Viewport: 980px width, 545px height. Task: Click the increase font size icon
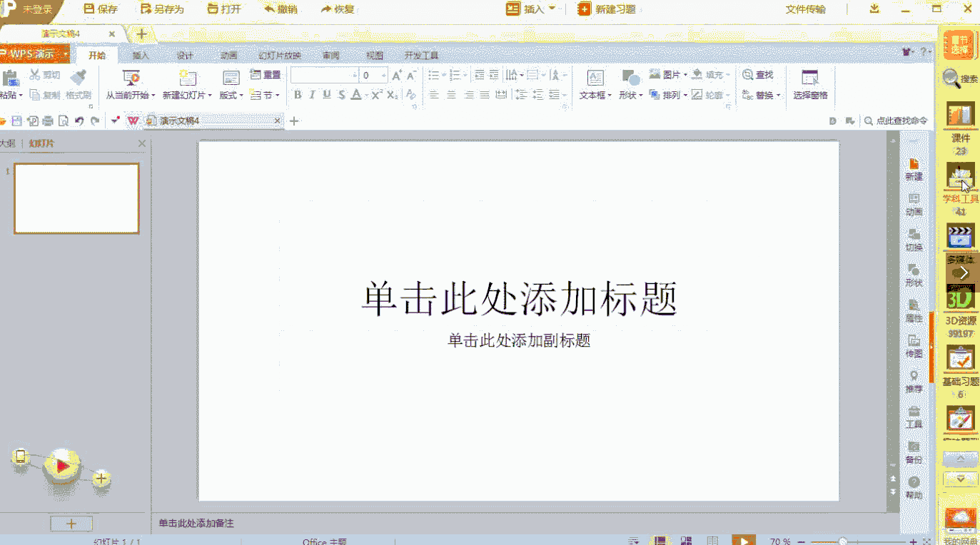397,75
